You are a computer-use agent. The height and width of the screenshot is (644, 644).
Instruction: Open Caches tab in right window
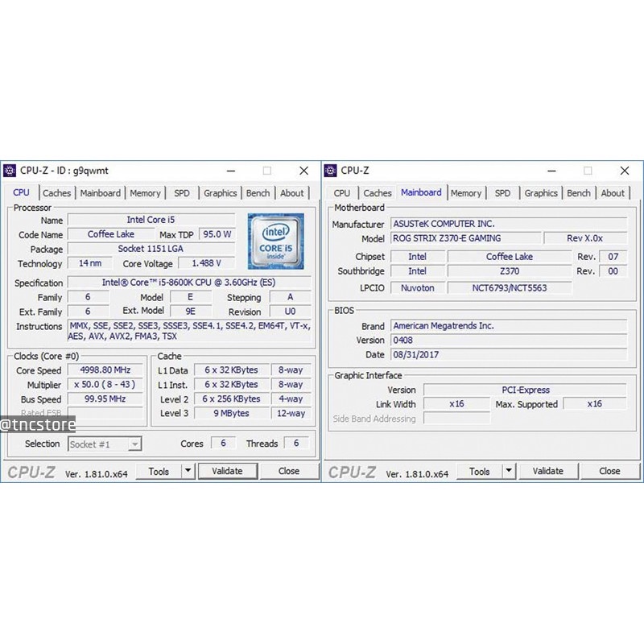(x=378, y=193)
